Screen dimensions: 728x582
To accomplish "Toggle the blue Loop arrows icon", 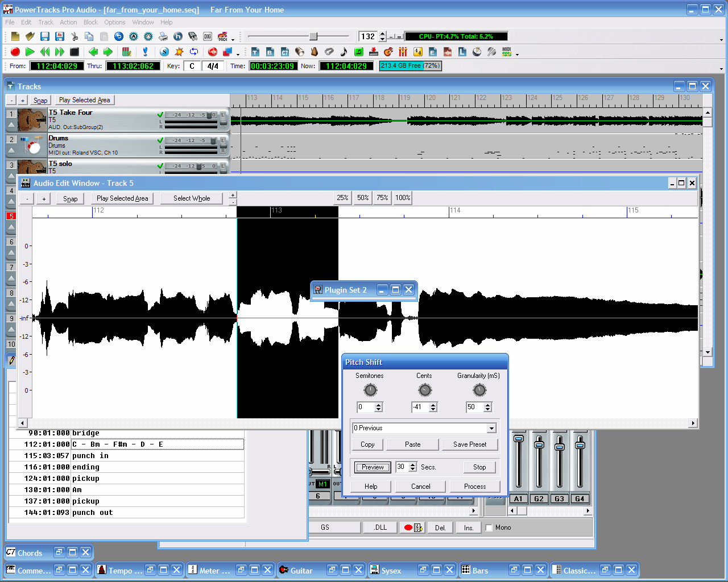I will [194, 52].
